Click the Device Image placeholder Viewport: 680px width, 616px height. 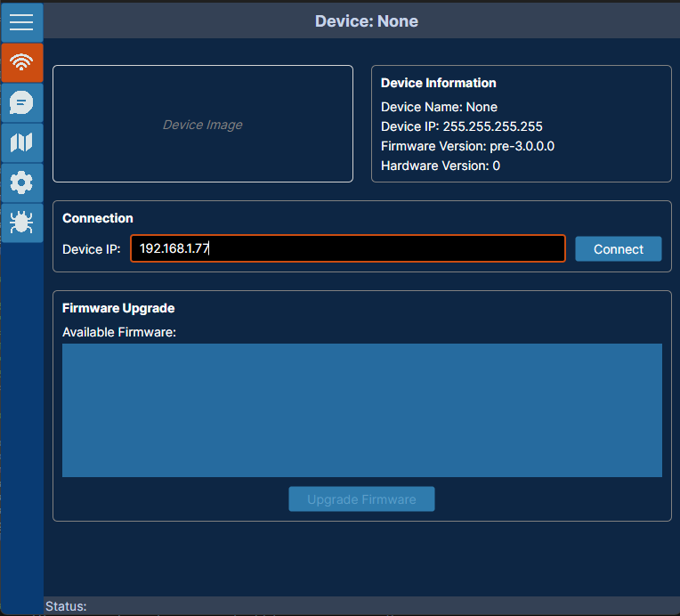pyautogui.click(x=203, y=124)
